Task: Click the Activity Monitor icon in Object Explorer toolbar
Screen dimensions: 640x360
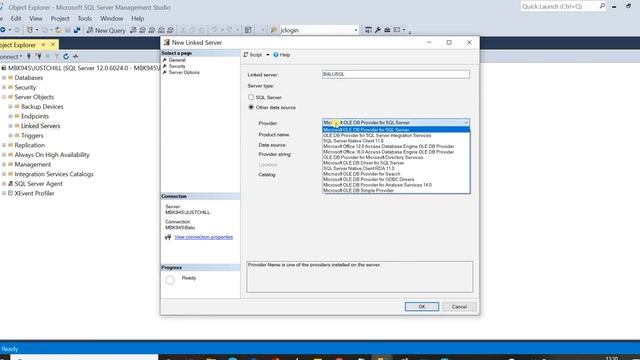Action: 76,56
